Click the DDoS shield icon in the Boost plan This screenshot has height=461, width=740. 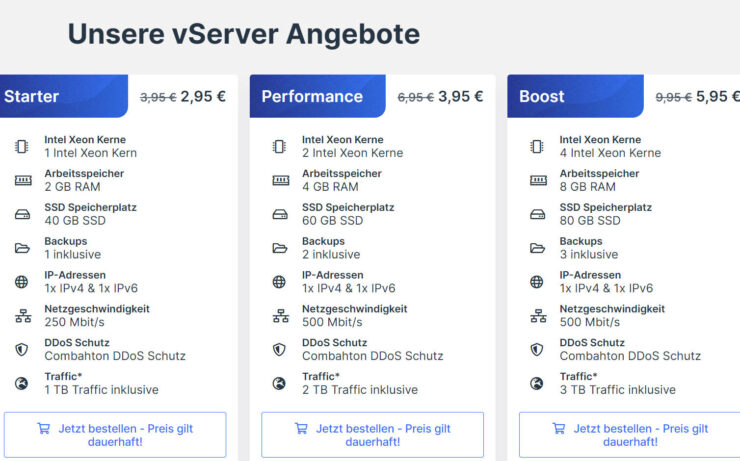(538, 349)
